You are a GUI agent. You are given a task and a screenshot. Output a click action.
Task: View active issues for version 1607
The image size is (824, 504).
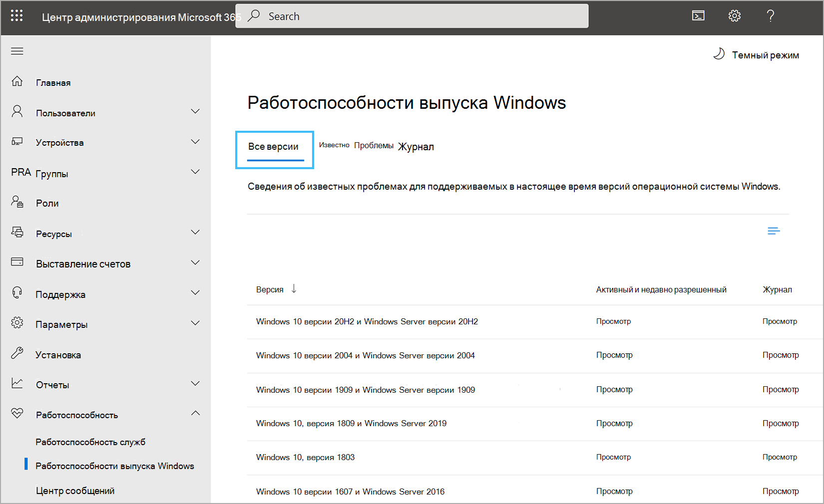click(614, 491)
